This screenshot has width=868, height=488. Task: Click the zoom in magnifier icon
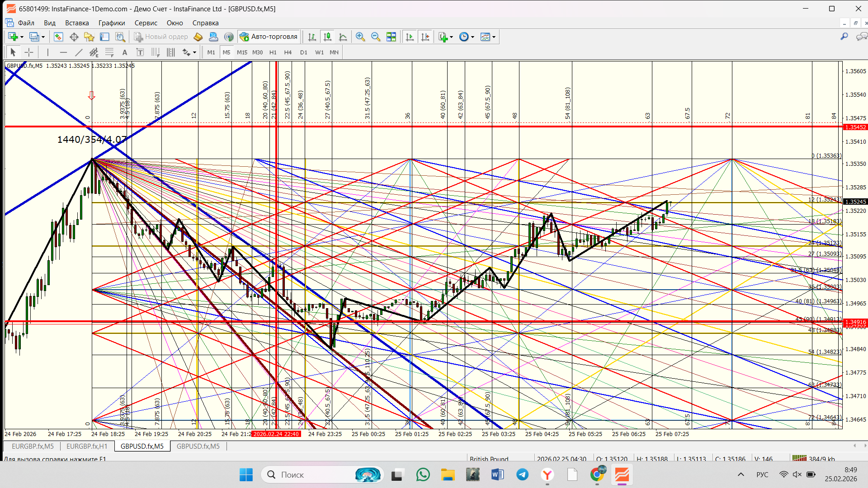360,37
